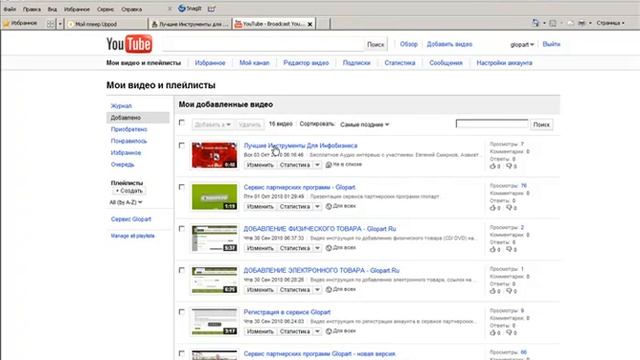This screenshot has height=360, width=640.
Task: Open Статистика arrow for ДОБАВЛЕНИЕ ФИЗИЧЕСКОГО ТОВАРА
Action: click(317, 248)
